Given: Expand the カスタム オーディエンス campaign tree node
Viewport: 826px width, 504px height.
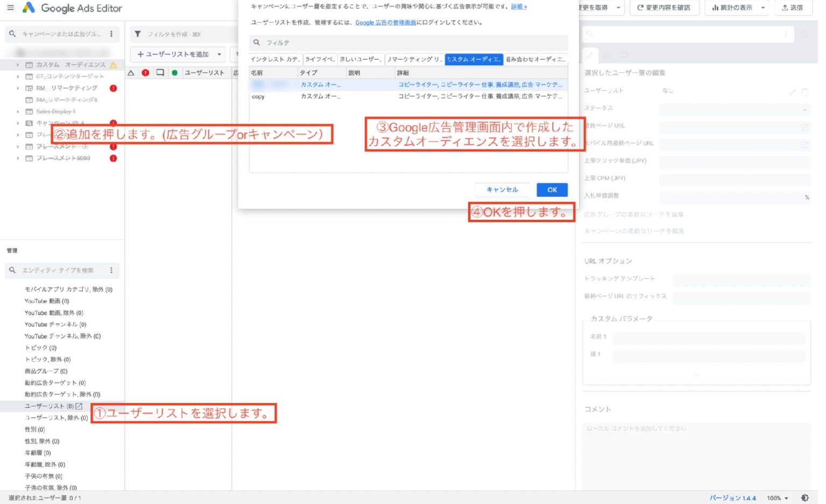Looking at the screenshot, I should tap(18, 65).
